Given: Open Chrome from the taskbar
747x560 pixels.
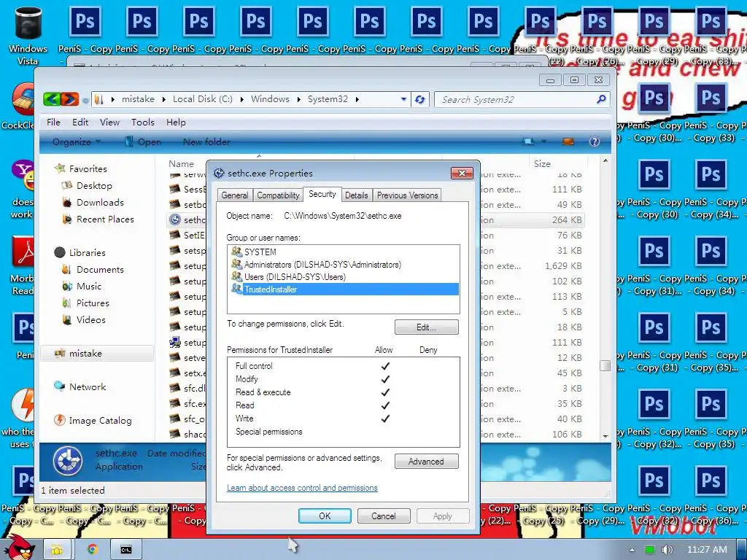Looking at the screenshot, I should (x=92, y=550).
